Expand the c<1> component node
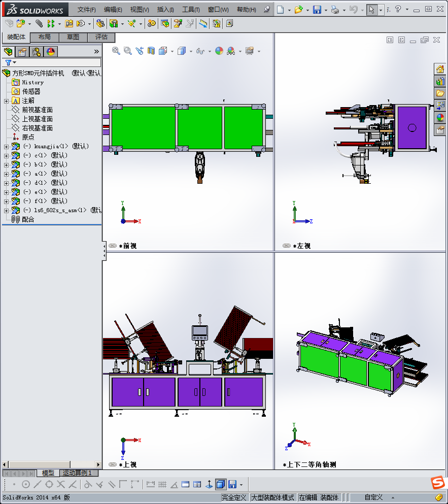This screenshot has height=504, width=448. [x=6, y=156]
